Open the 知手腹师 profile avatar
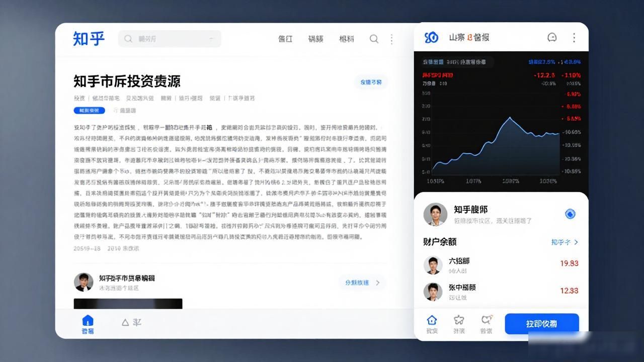Viewport: 644px width, 362px height. point(435,215)
